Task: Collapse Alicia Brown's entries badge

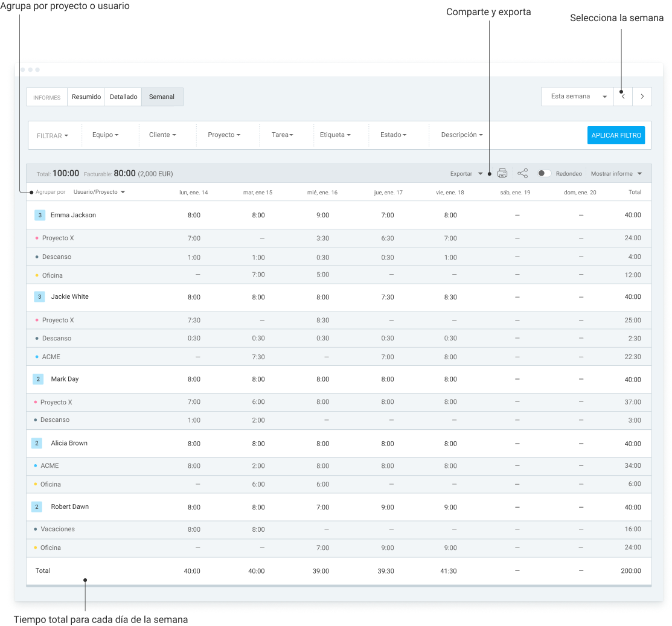Action: coord(37,443)
